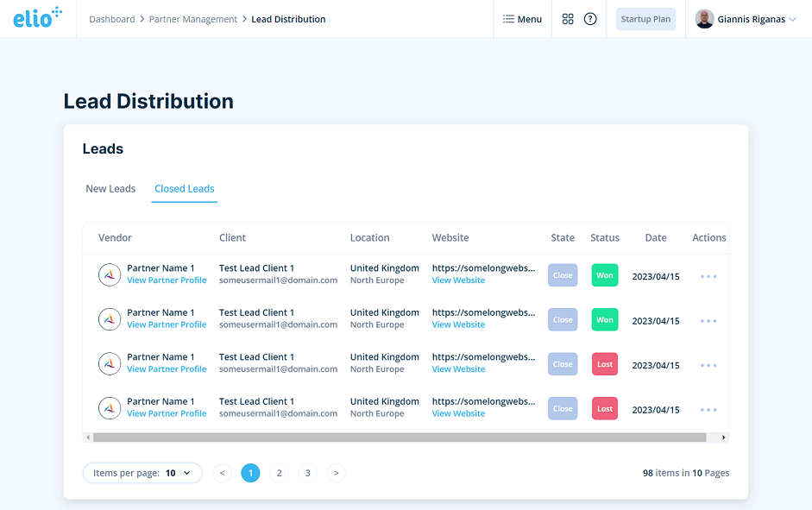Open actions ellipsis for the first lead
Screen dimensions: 812x510
[x=708, y=276]
